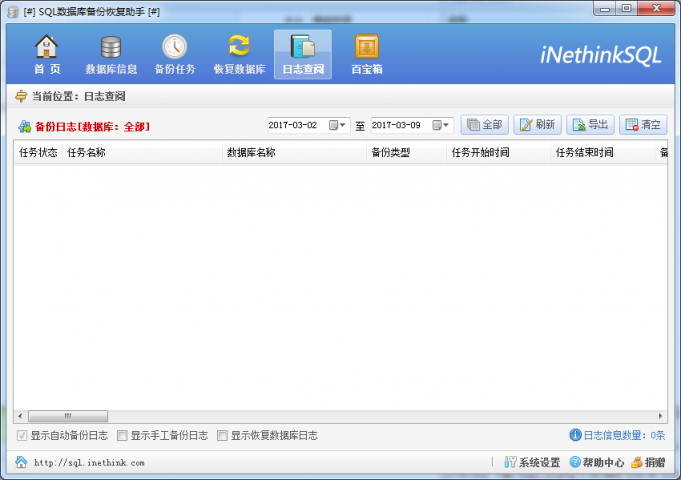Enable 显示恢复数据库日志 checkbox
The height and width of the screenshot is (480, 681).
click(222, 436)
